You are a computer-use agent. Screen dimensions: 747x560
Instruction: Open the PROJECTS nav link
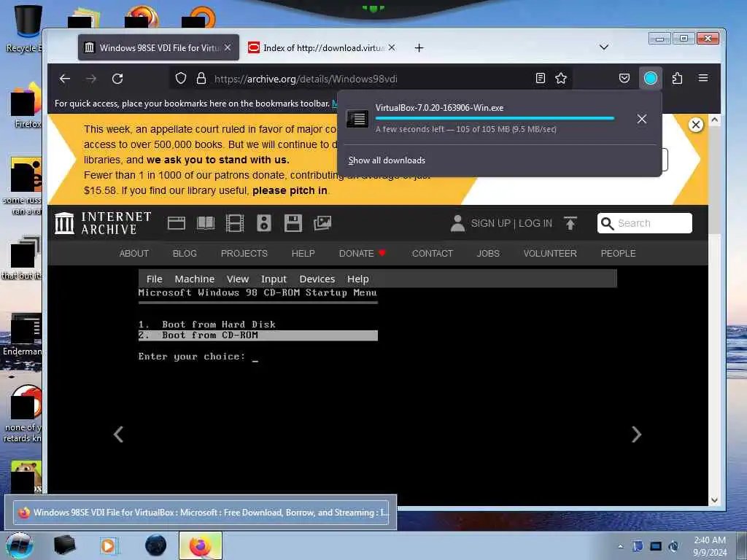244,253
